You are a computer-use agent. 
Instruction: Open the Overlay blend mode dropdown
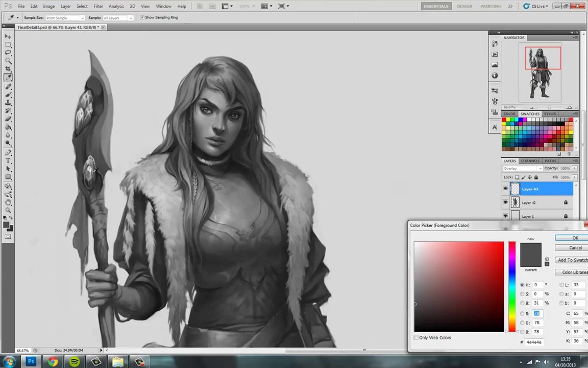point(522,168)
